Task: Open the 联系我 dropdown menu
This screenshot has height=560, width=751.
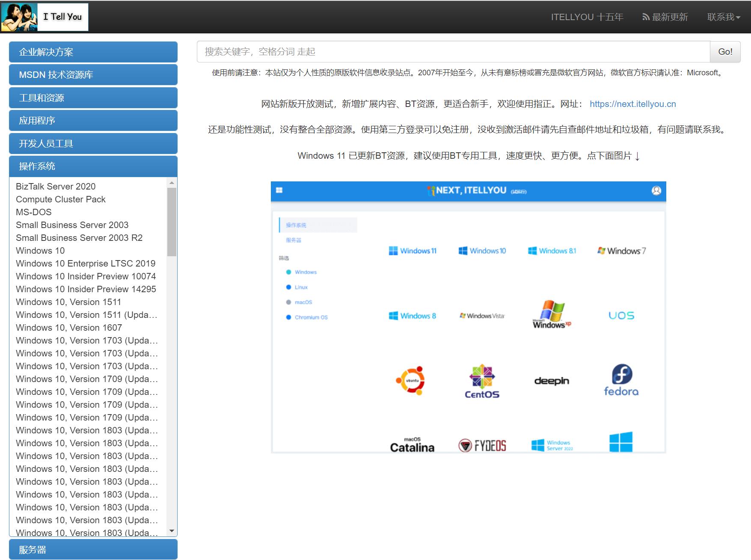Action: click(723, 17)
